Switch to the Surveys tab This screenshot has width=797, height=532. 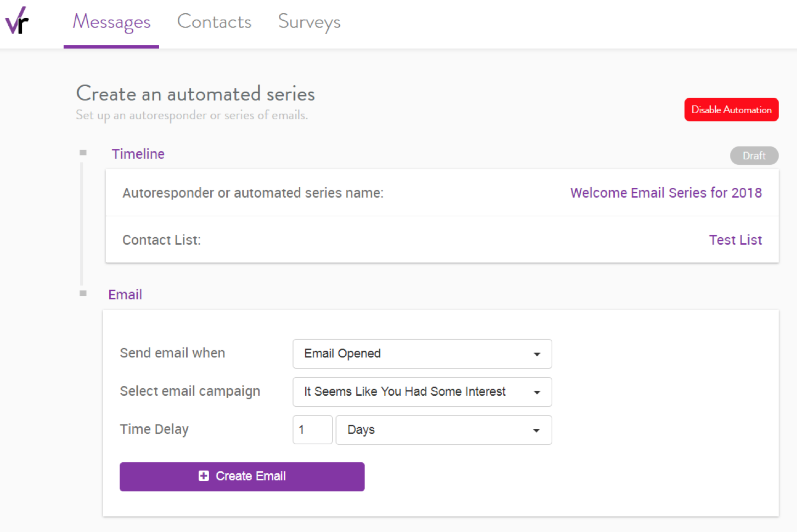tap(309, 22)
